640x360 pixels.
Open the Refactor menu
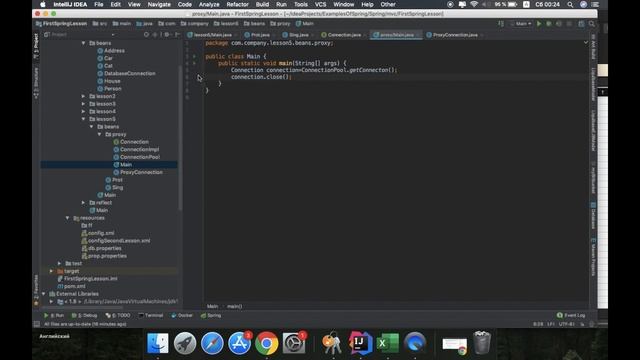click(x=237, y=4)
